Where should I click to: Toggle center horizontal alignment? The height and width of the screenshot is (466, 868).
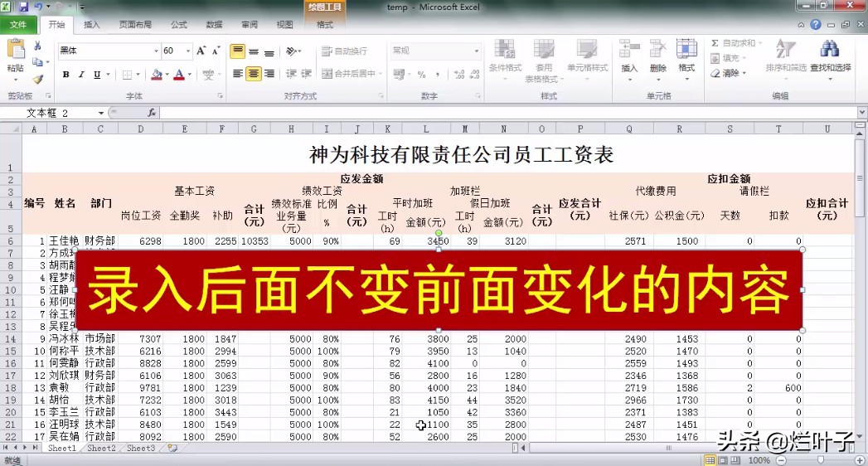254,74
